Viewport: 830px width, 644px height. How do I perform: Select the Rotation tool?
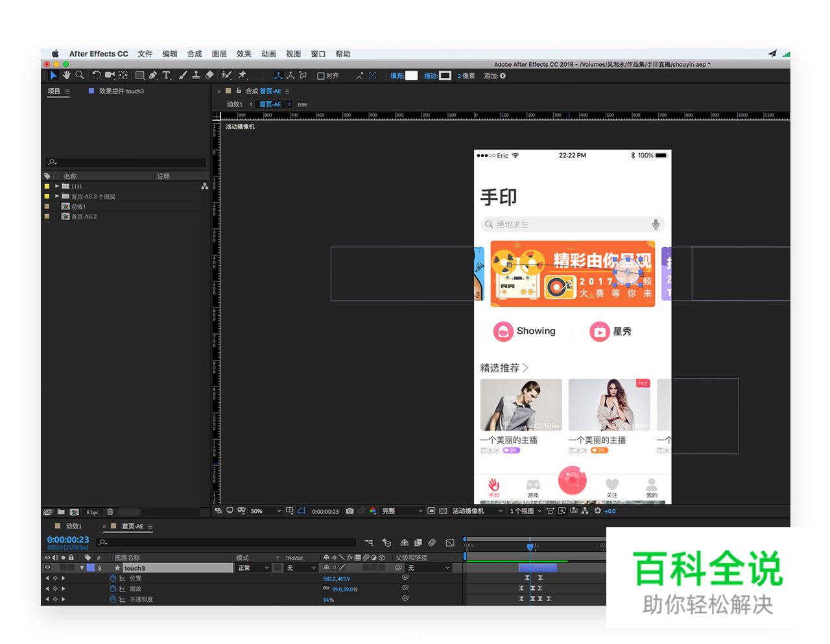97,75
